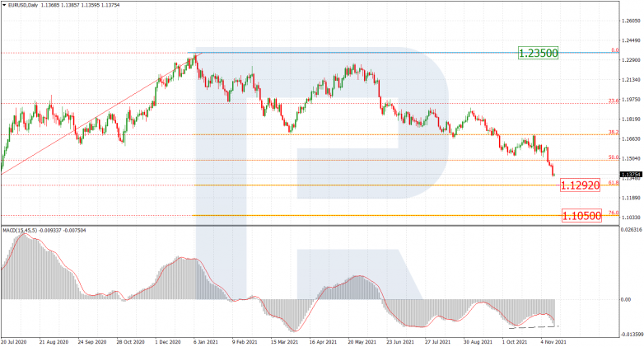Click the 21 Aug 2020 date label
Viewport: 644px width, 347px height.
(x=54, y=342)
